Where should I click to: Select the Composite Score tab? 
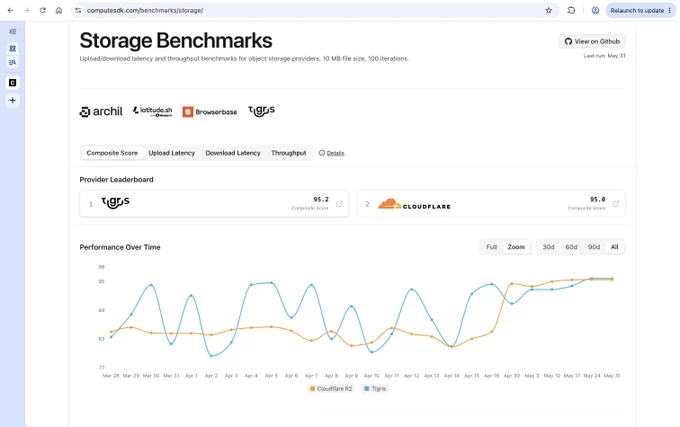[x=112, y=153]
